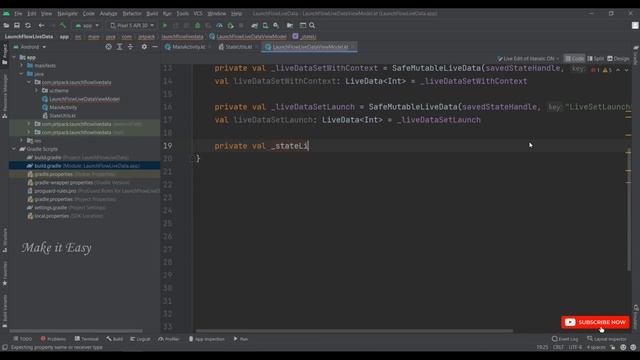This screenshot has height=360, width=640.
Task: Open the Terminal tool window
Action: pyautogui.click(x=87, y=339)
